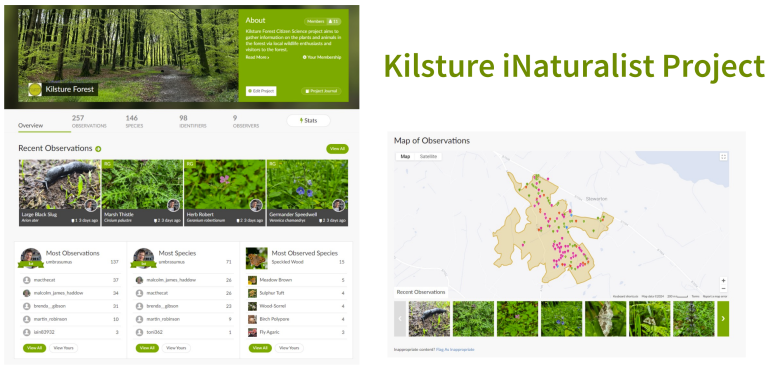This screenshot has height=370, width=768.
Task: Click the Members button in About panel
Action: click(323, 22)
